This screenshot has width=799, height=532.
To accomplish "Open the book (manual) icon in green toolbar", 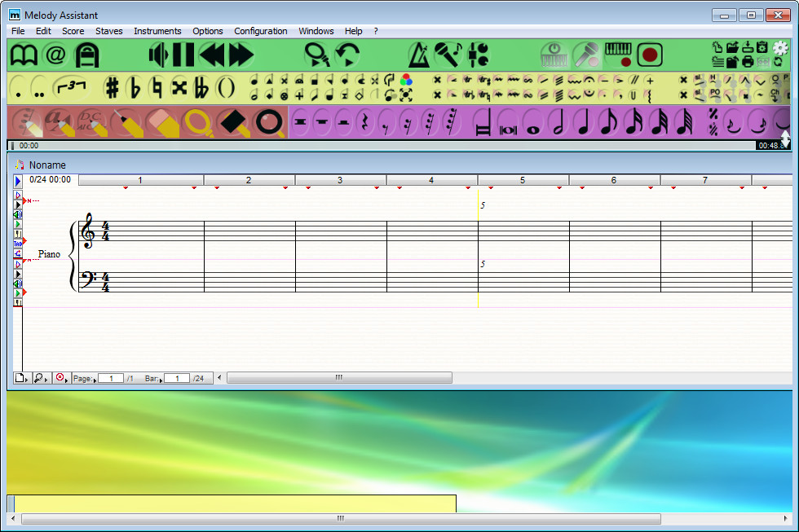I will point(24,55).
